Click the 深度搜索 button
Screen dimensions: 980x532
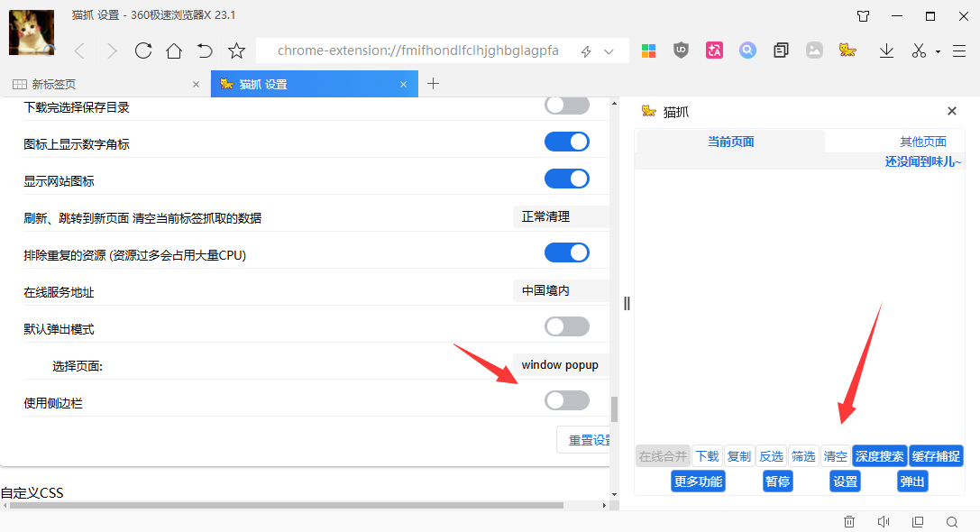pos(879,456)
